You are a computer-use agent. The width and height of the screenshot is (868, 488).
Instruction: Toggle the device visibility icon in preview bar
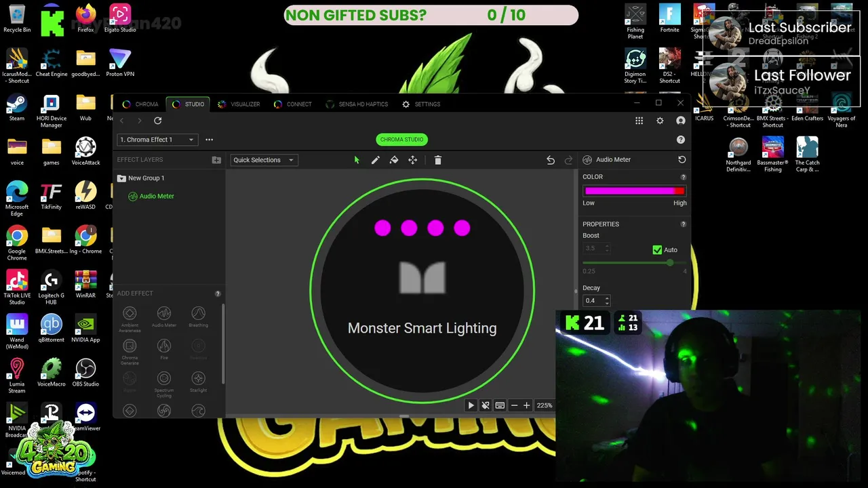pyautogui.click(x=486, y=405)
